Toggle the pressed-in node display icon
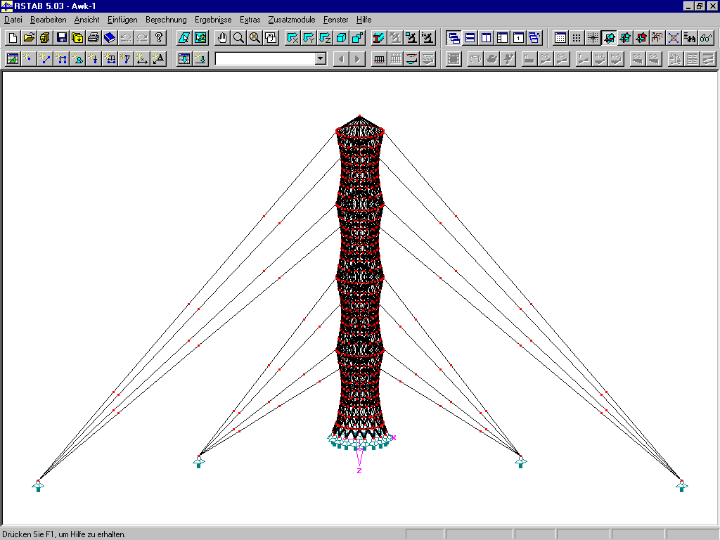720x540 pixels. pyautogui.click(x=609, y=38)
